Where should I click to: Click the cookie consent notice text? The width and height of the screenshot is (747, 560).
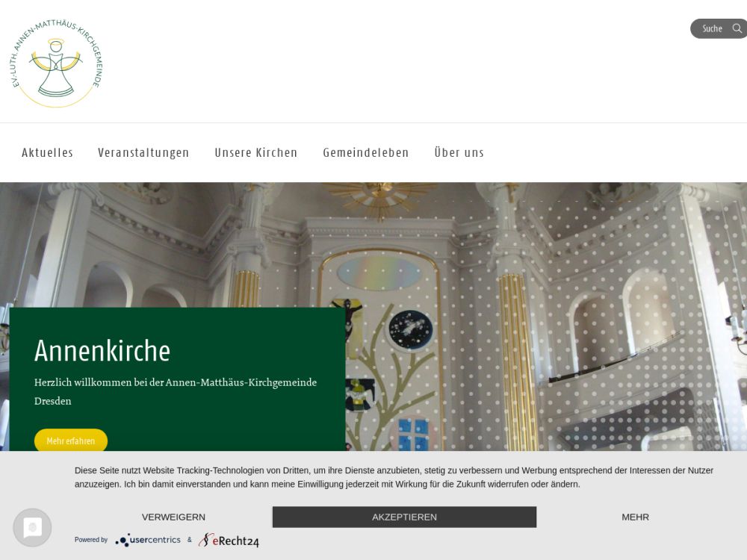394,477
